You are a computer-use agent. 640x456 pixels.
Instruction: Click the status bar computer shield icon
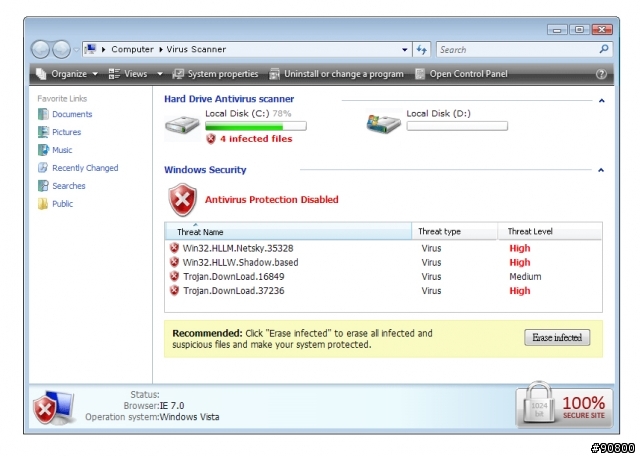coord(53,407)
